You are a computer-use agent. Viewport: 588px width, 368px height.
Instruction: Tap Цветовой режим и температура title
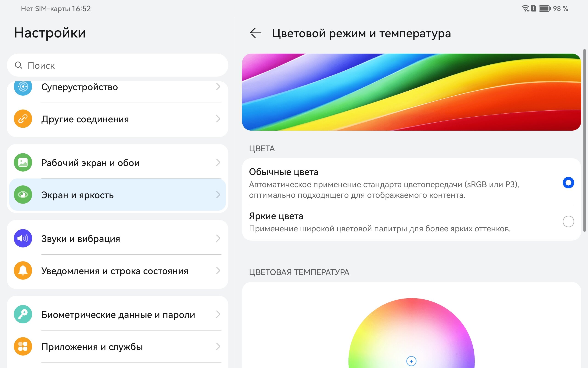[x=361, y=33]
